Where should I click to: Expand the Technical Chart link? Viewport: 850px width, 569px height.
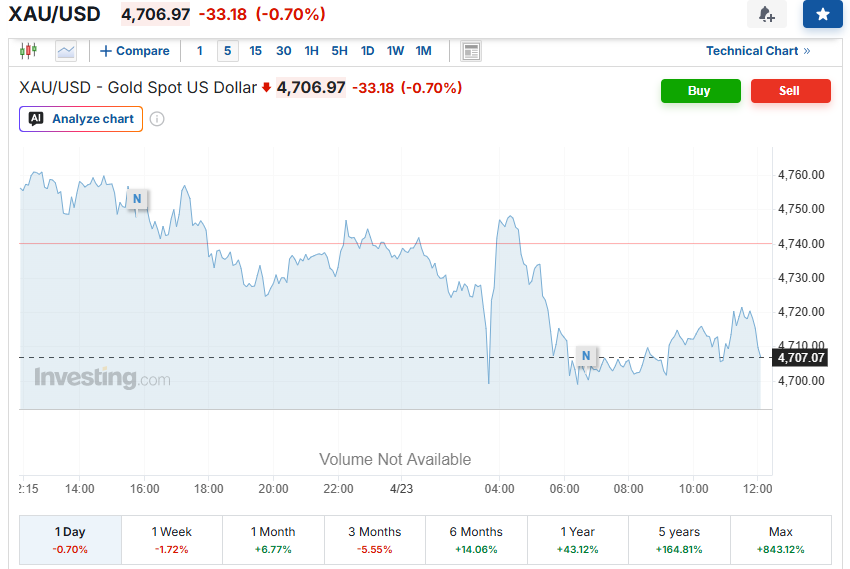(757, 51)
